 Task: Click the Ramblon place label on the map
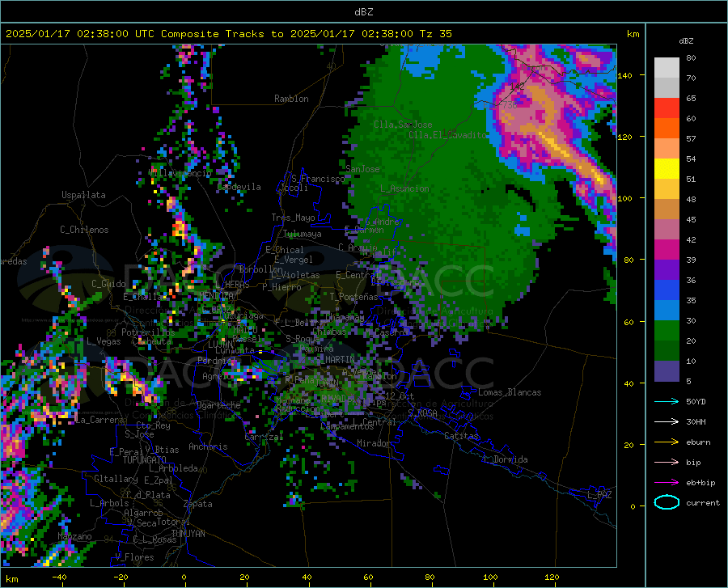pos(291,99)
